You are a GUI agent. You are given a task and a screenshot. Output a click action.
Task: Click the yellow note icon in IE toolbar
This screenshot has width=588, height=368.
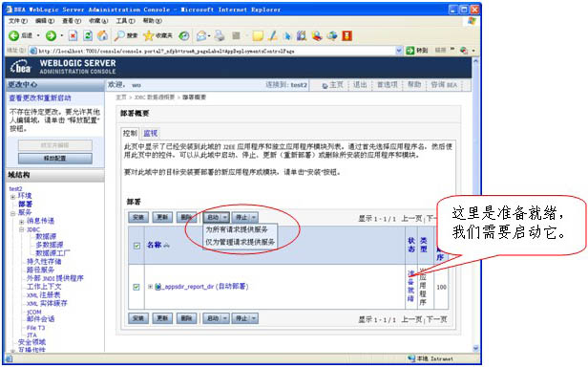coord(258,35)
